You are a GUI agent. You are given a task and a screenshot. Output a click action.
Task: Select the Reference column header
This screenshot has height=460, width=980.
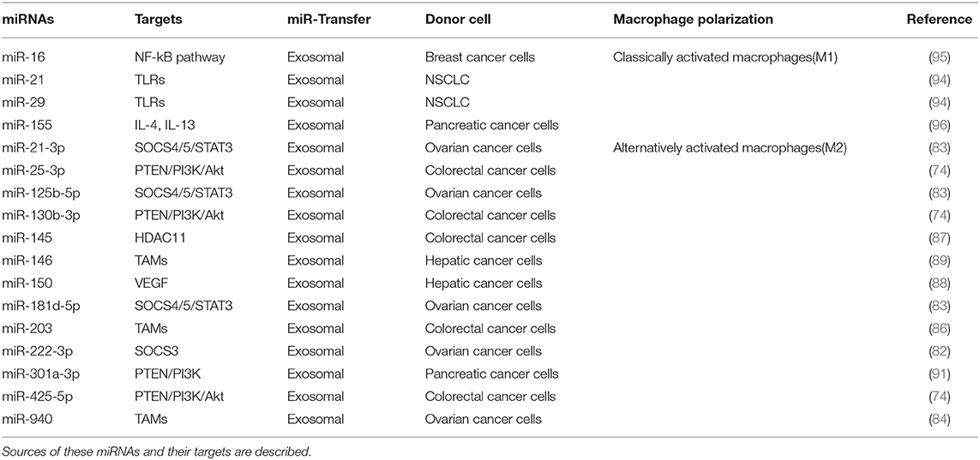[x=940, y=20]
